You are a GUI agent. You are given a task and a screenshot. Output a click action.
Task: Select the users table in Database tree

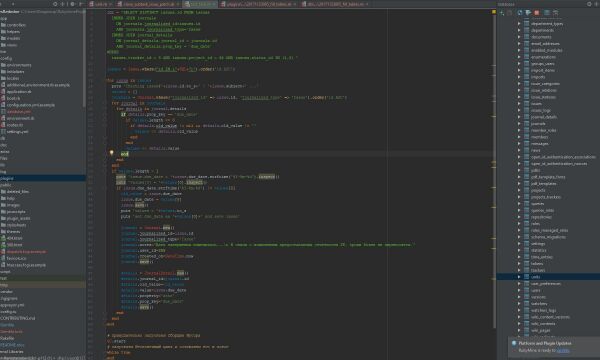(x=536, y=290)
